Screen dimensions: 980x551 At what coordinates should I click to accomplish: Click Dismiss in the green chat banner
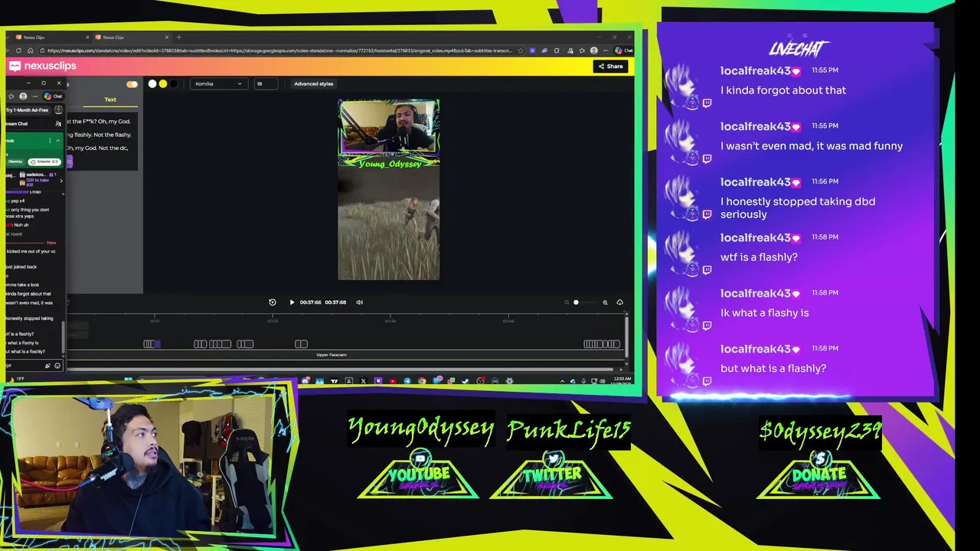coord(15,161)
